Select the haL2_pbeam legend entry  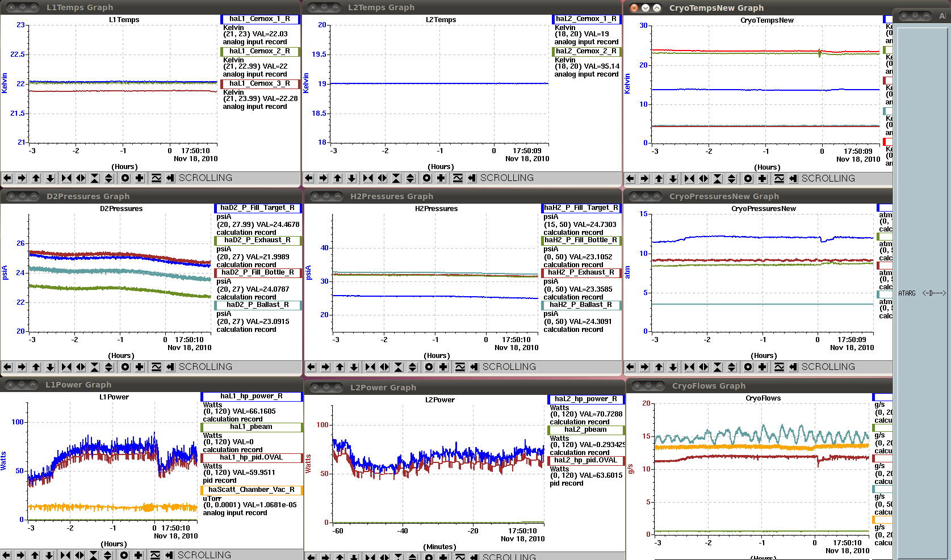click(x=586, y=430)
